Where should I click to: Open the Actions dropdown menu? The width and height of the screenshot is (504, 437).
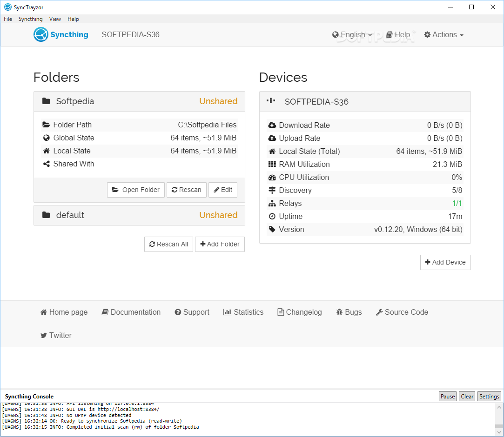tap(444, 35)
